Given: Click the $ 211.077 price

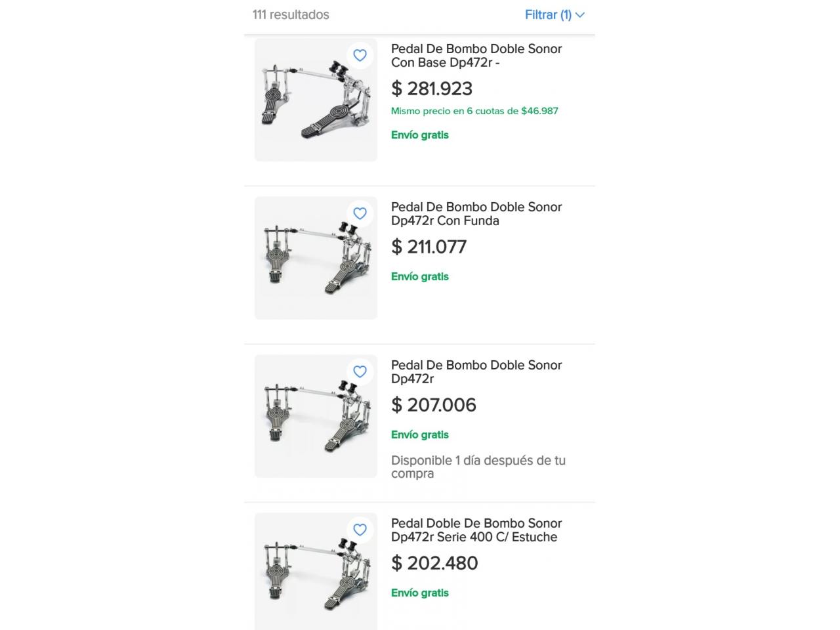Looking at the screenshot, I should (x=429, y=247).
